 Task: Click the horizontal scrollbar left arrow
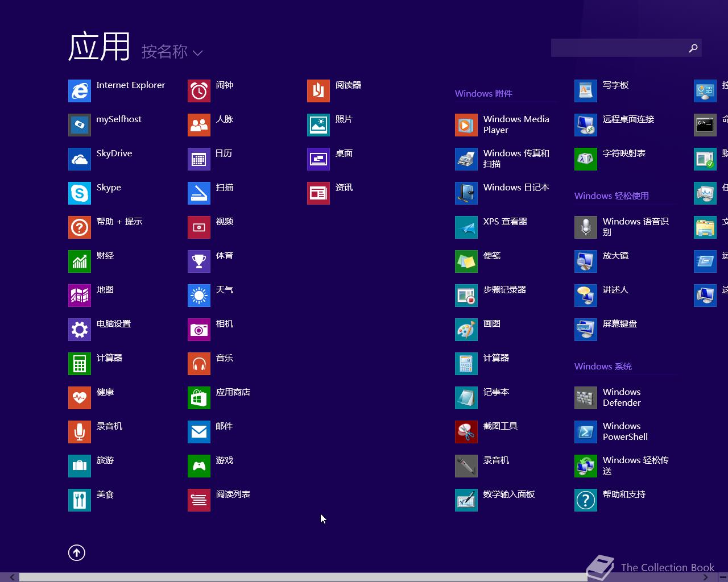click(12, 577)
